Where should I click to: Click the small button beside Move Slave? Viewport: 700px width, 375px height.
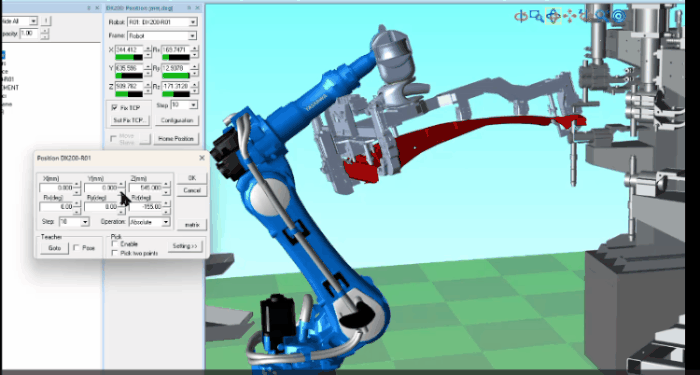[145, 139]
